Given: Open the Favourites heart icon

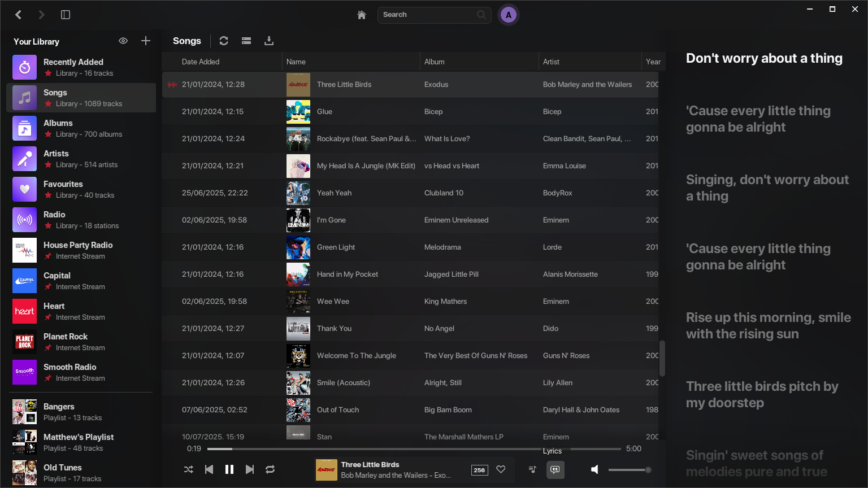Looking at the screenshot, I should 25,189.
